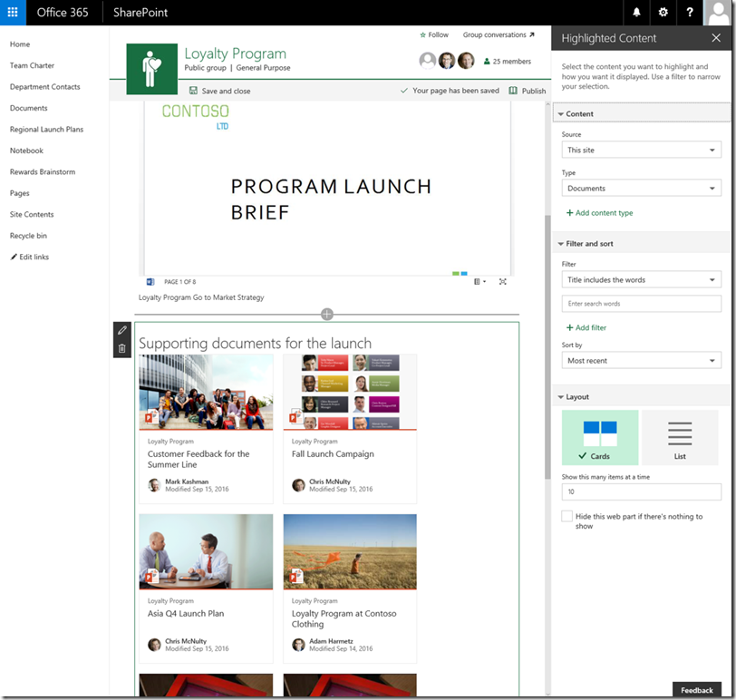
Task: Close the Highlighted Content pane
Action: [x=716, y=38]
